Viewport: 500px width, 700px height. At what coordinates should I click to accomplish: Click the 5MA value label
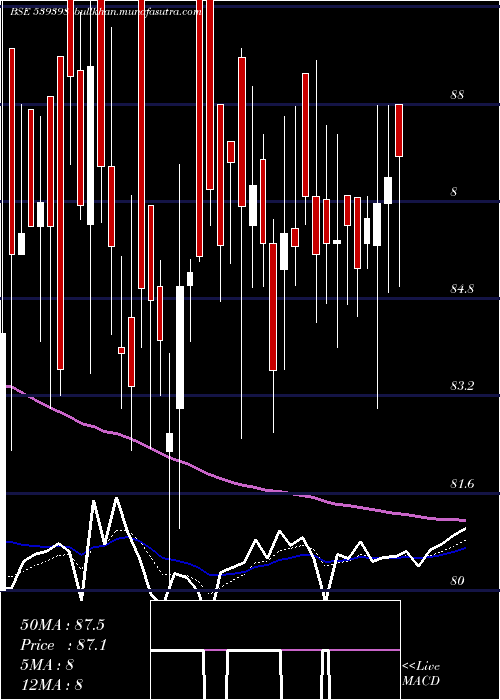click(47, 665)
